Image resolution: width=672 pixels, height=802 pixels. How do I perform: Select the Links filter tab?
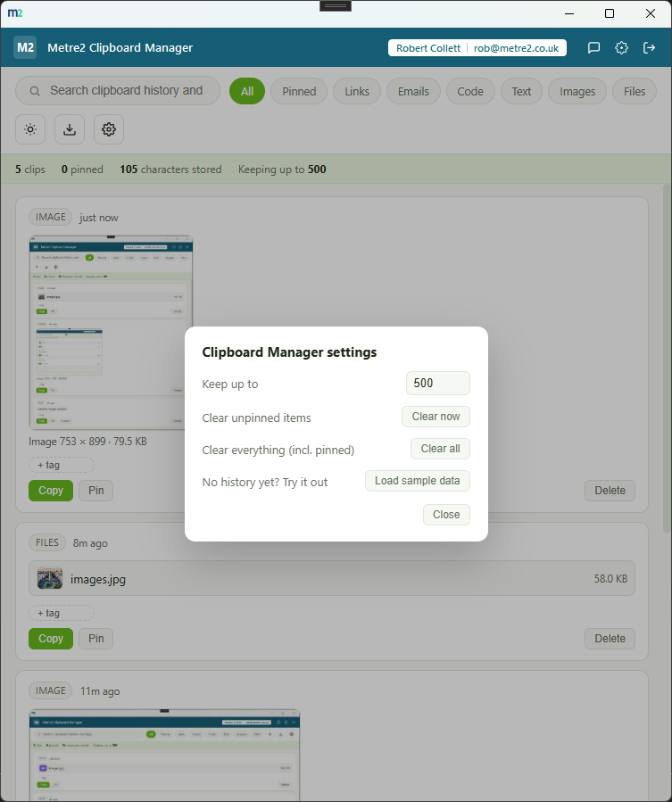pos(357,91)
